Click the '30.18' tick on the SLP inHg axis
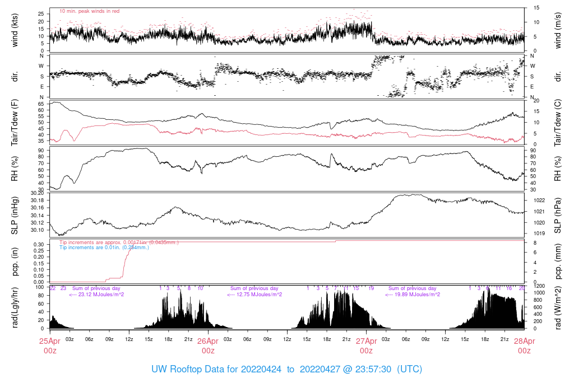The width and height of the screenshot is (574, 392). [x=38, y=200]
